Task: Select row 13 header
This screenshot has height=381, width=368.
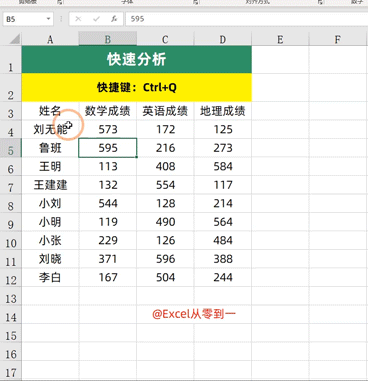Action: click(11, 296)
